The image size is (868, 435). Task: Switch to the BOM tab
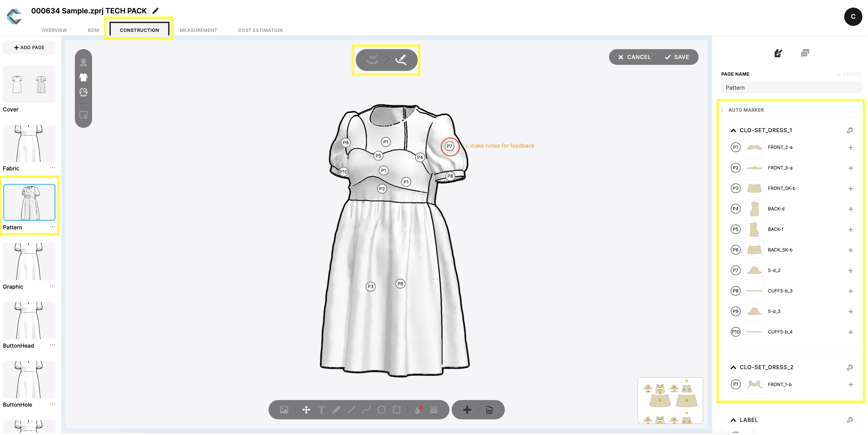tap(93, 30)
